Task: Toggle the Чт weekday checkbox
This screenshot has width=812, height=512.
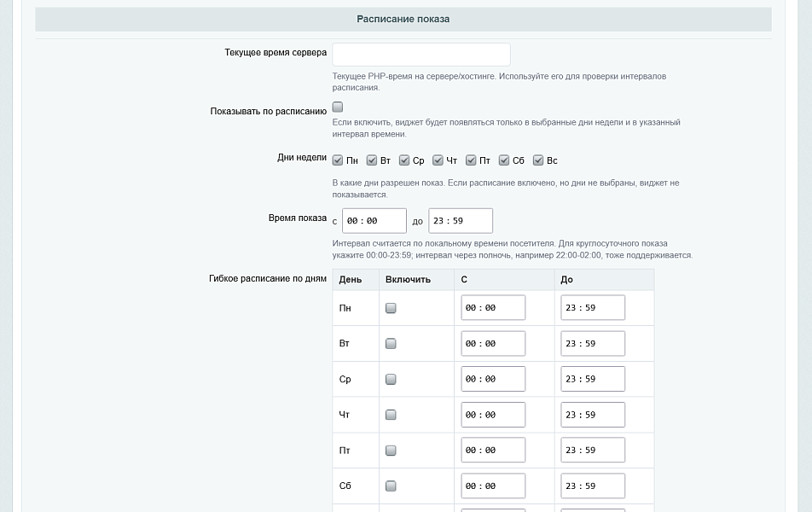Action: pos(438,160)
